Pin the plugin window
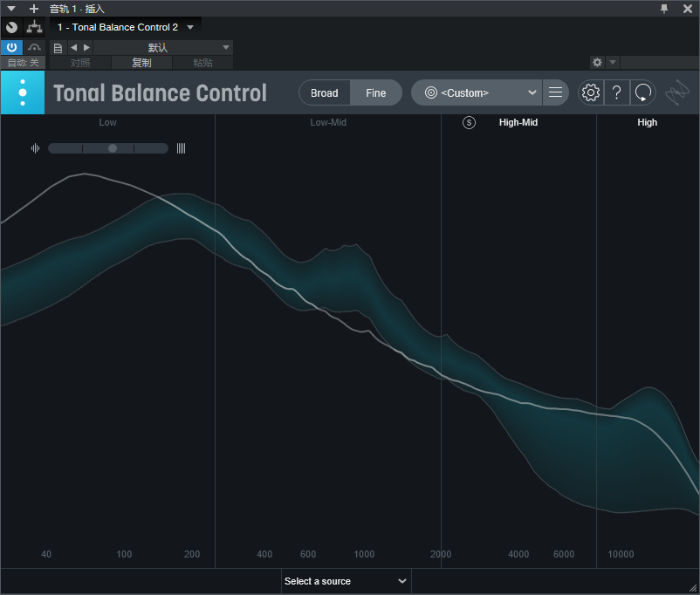This screenshot has width=700, height=595. tap(664, 9)
